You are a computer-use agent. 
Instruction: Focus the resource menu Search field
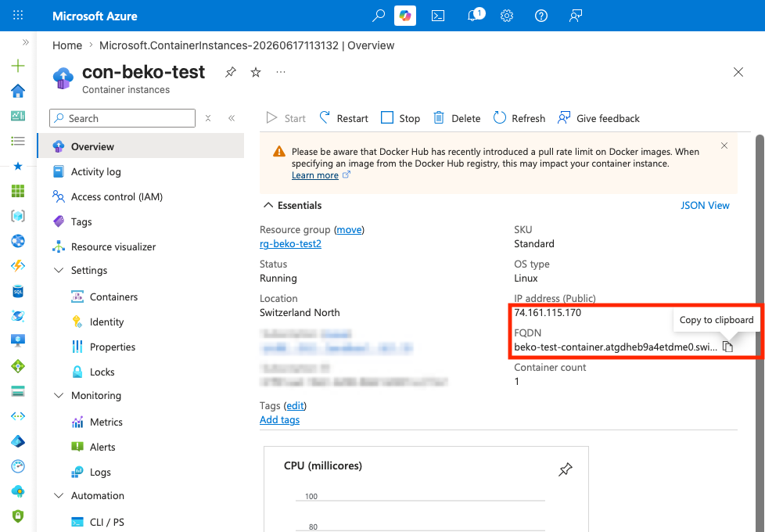123,118
